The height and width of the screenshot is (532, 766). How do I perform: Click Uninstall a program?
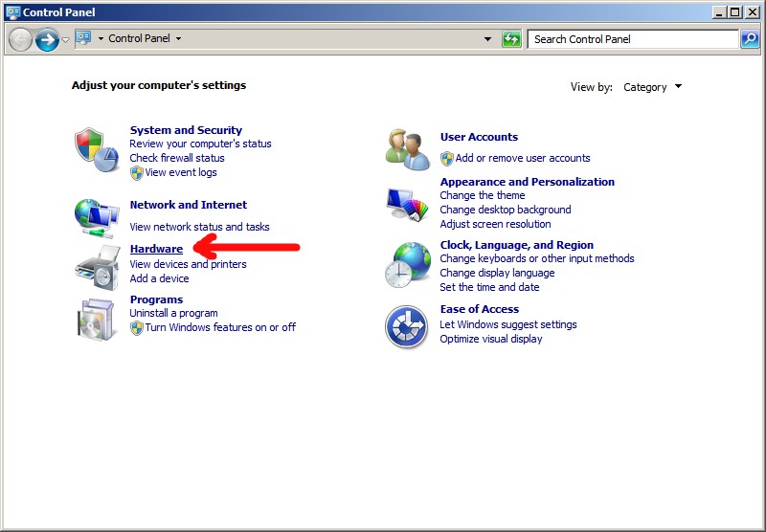173,313
